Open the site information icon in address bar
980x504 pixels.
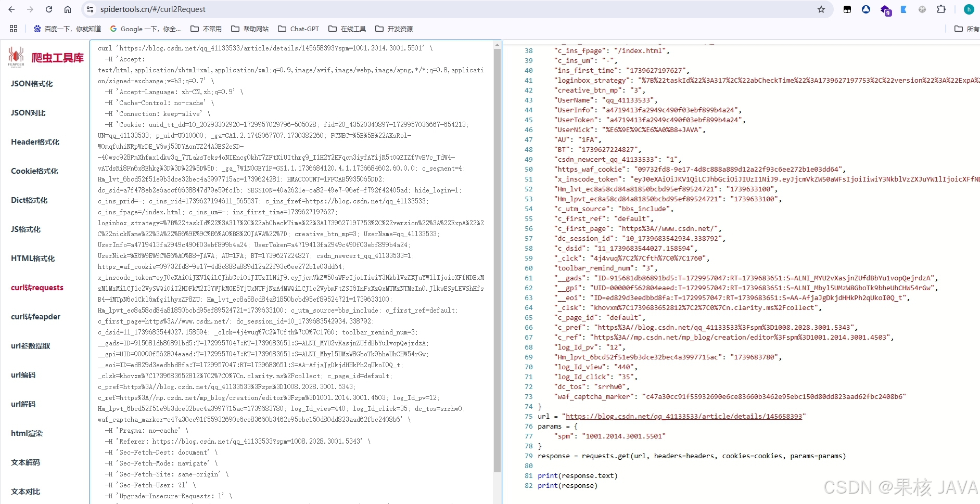(x=90, y=9)
